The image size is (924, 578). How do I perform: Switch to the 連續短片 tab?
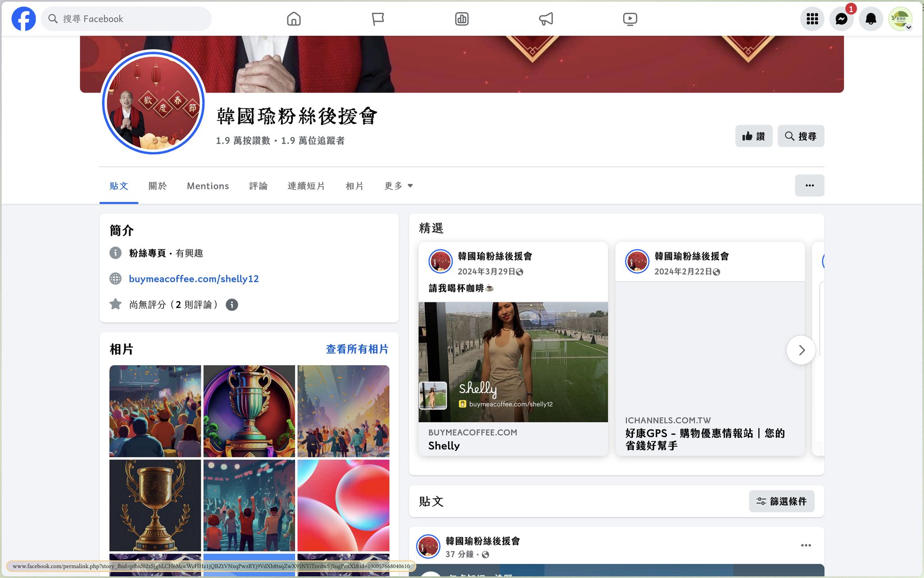[306, 186]
